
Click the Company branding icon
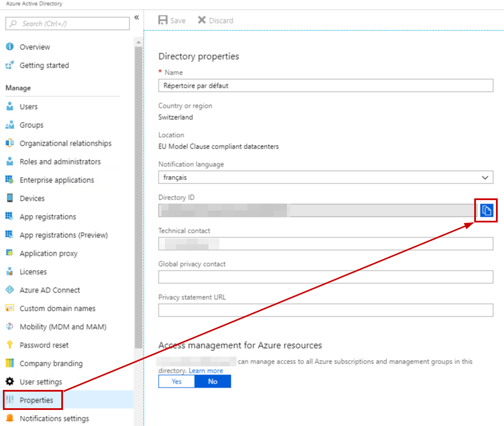10,363
